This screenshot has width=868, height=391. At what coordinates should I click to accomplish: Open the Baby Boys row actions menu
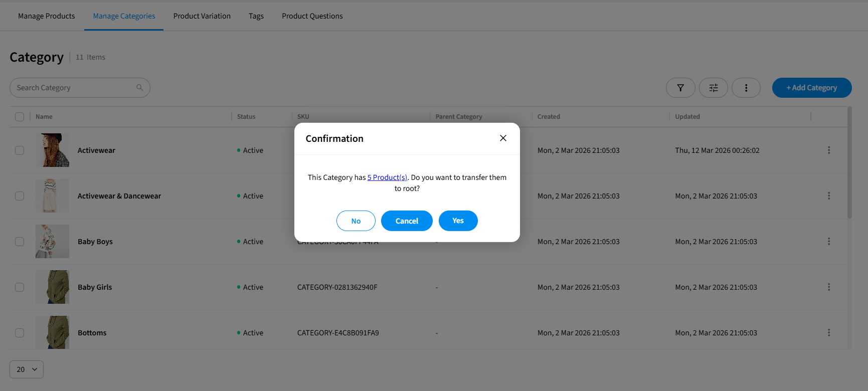tap(828, 242)
